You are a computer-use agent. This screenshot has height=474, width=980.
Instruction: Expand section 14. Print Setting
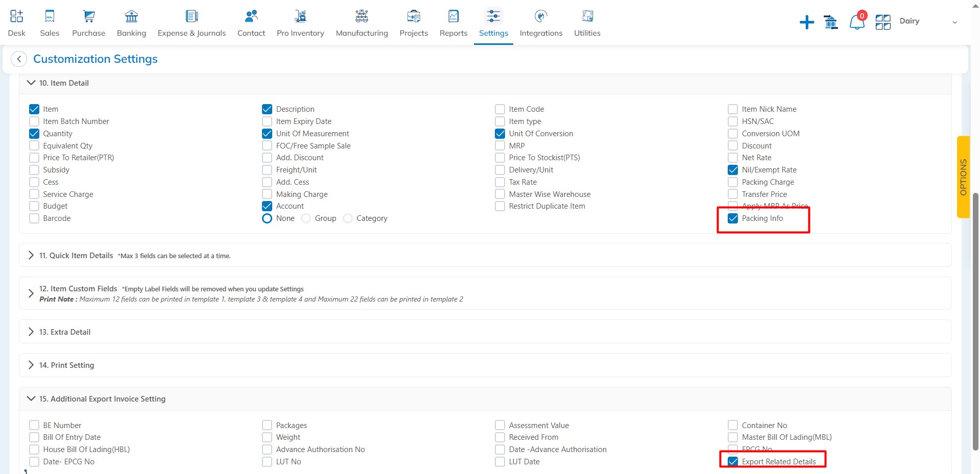pyautogui.click(x=31, y=365)
